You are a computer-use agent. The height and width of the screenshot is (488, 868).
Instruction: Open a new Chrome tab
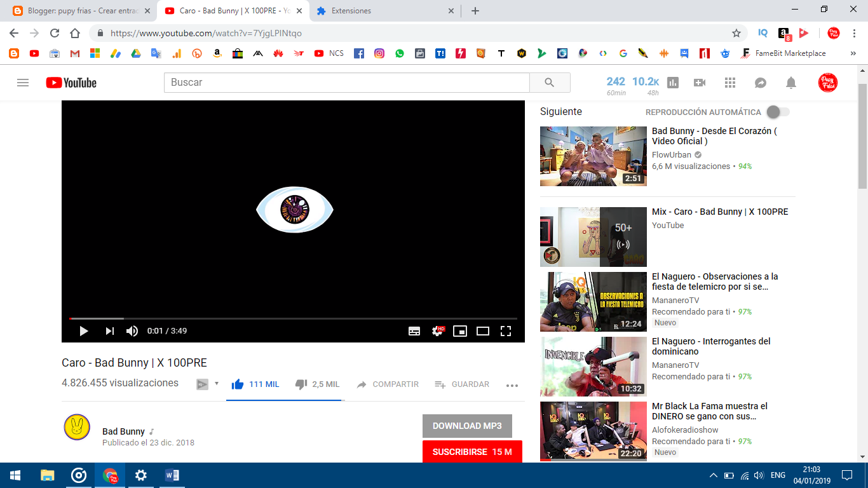[x=475, y=11]
